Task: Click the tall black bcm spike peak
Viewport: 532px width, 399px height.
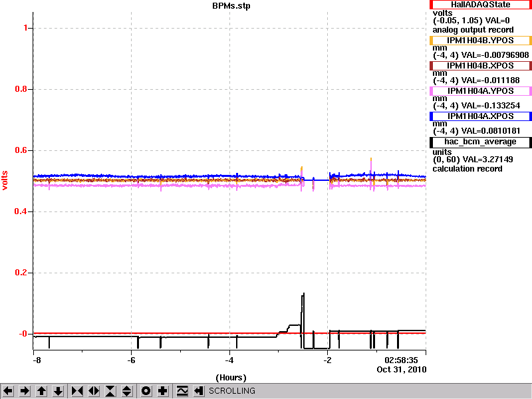Action: click(x=303, y=294)
